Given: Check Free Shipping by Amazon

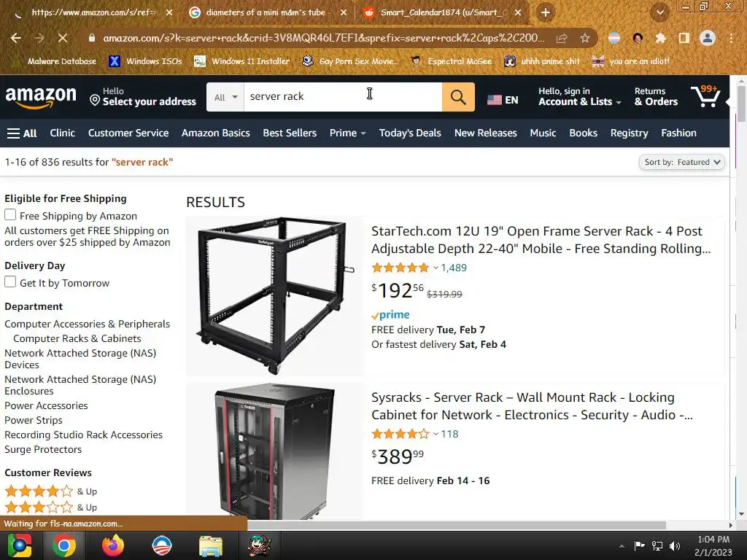Looking at the screenshot, I should (x=10, y=215).
